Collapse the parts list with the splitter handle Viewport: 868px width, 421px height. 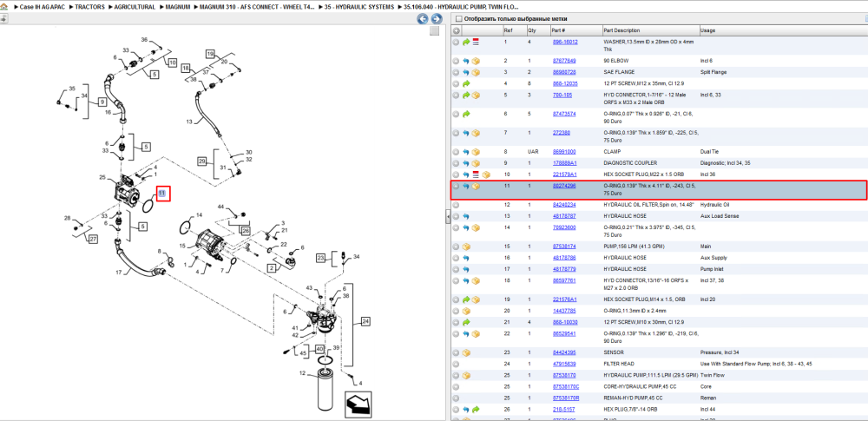(448, 218)
